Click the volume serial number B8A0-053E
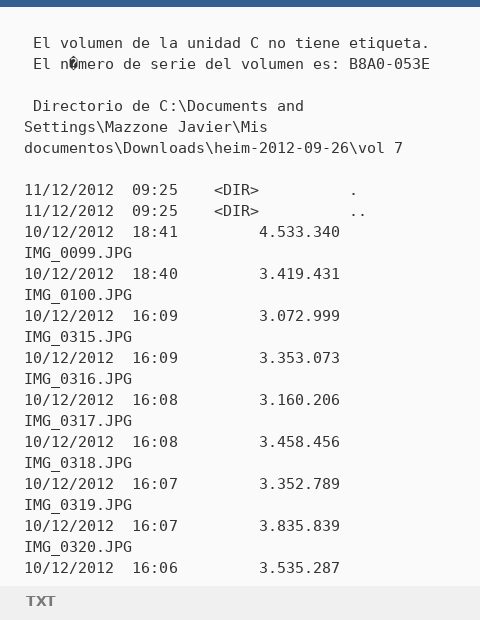 point(389,64)
